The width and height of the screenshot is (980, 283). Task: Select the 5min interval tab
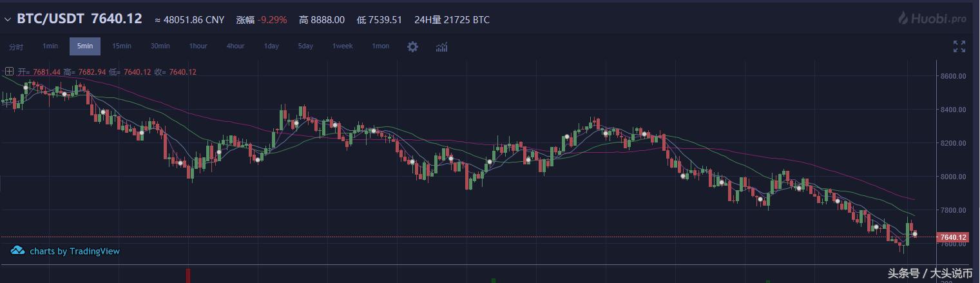(85, 46)
